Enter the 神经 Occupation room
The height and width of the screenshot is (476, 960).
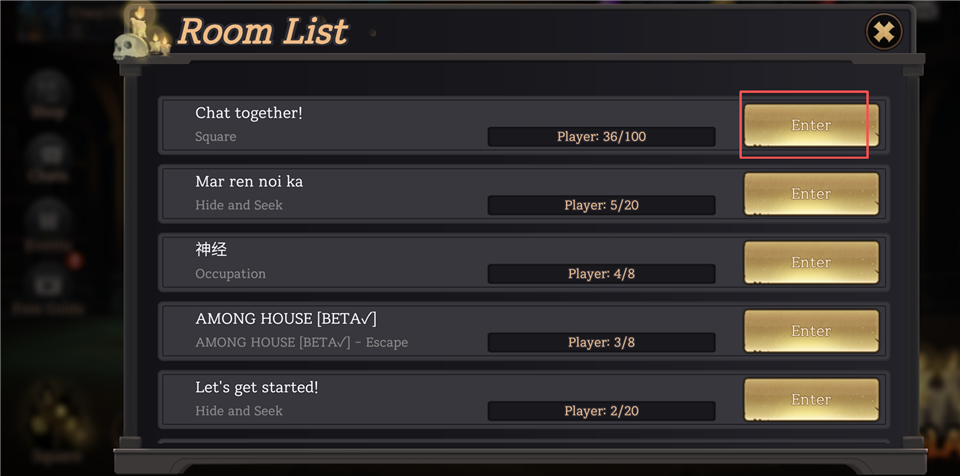click(x=811, y=262)
